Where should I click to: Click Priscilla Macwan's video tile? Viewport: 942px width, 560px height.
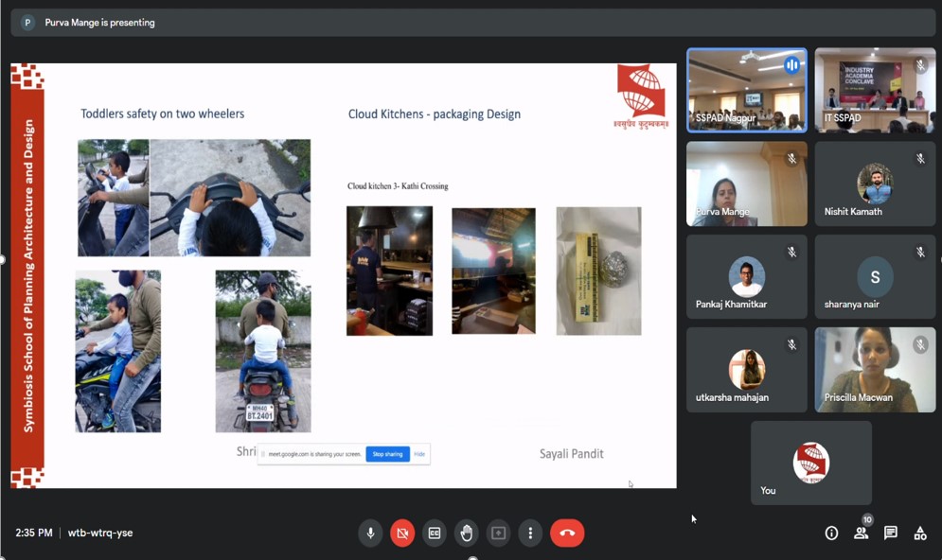point(875,370)
